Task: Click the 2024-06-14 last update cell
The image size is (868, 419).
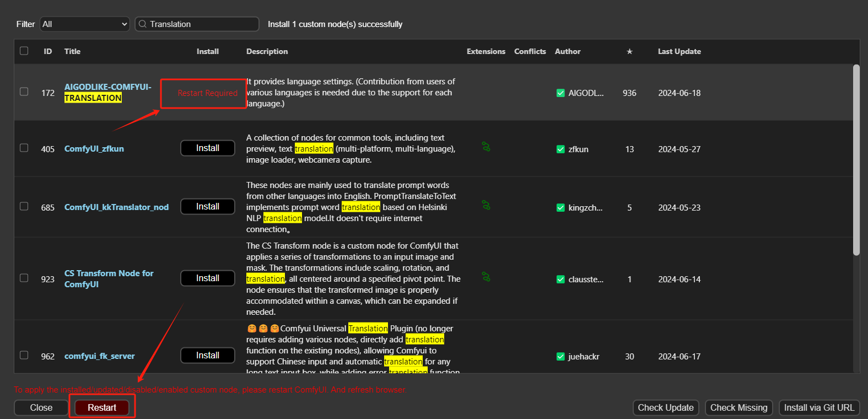Action: [680, 280]
